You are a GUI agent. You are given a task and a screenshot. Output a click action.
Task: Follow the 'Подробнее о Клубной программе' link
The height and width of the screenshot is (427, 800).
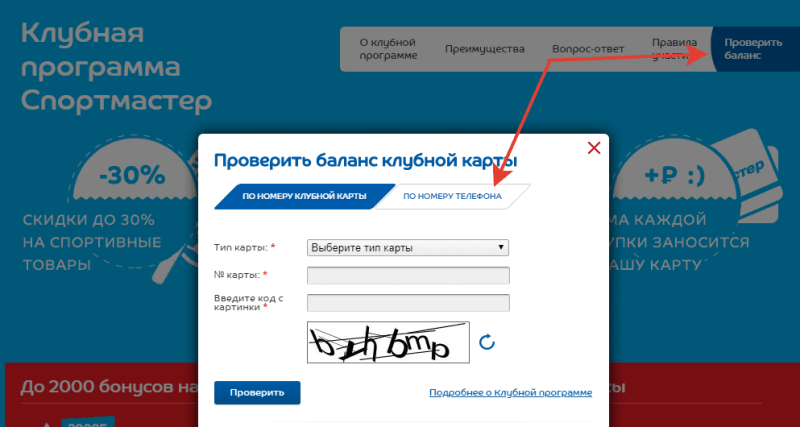pos(511,393)
